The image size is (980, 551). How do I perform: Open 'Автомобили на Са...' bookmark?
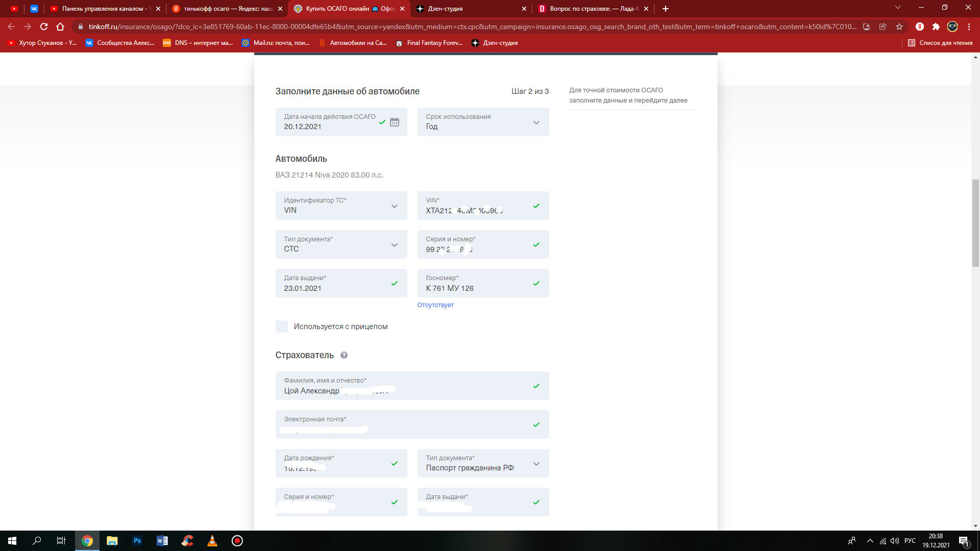tap(353, 43)
